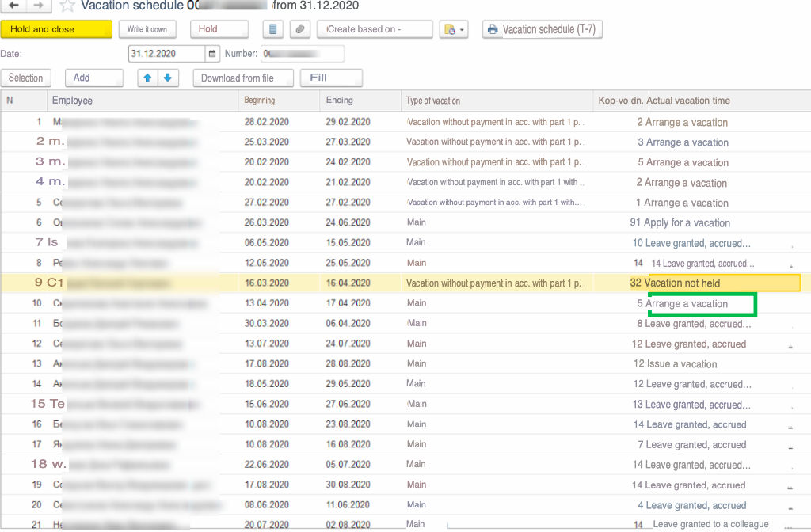811x532 pixels.
Task: Focus the document Number field
Action: (303, 53)
